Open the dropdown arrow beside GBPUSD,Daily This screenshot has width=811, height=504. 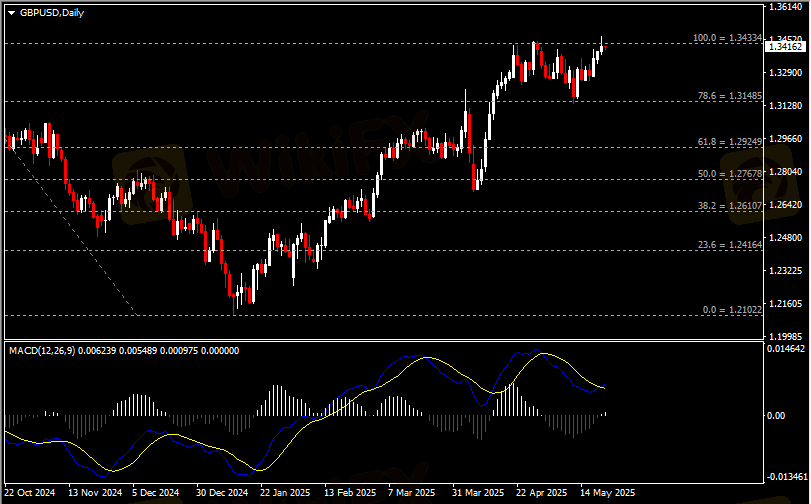coord(12,12)
